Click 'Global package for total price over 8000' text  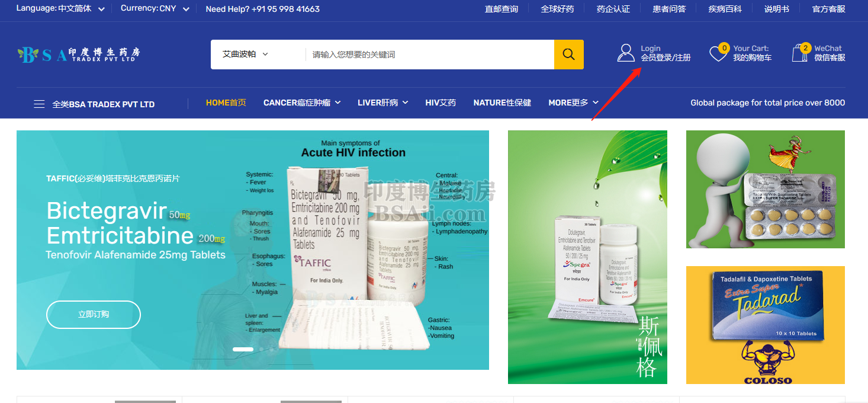(768, 103)
